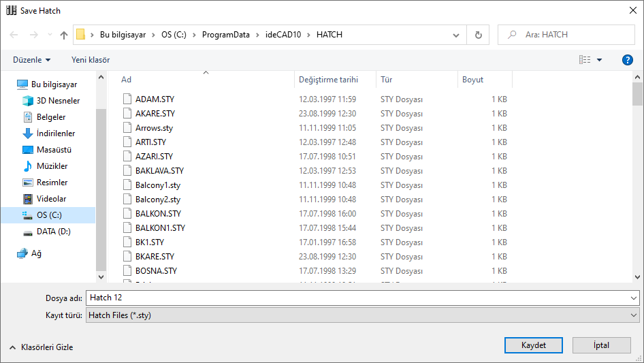This screenshot has height=363, width=644.
Task: Expand chevron after ideCAD10 in path
Action: coord(308,35)
